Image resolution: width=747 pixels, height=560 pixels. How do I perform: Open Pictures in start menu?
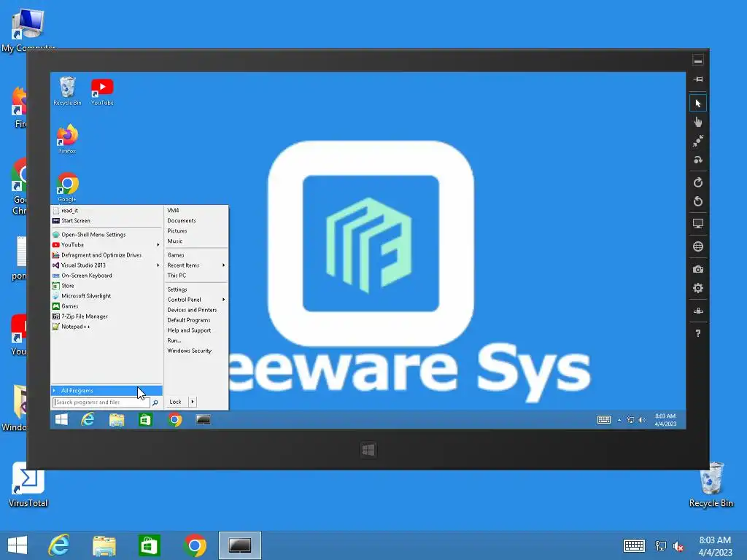[x=196, y=231]
